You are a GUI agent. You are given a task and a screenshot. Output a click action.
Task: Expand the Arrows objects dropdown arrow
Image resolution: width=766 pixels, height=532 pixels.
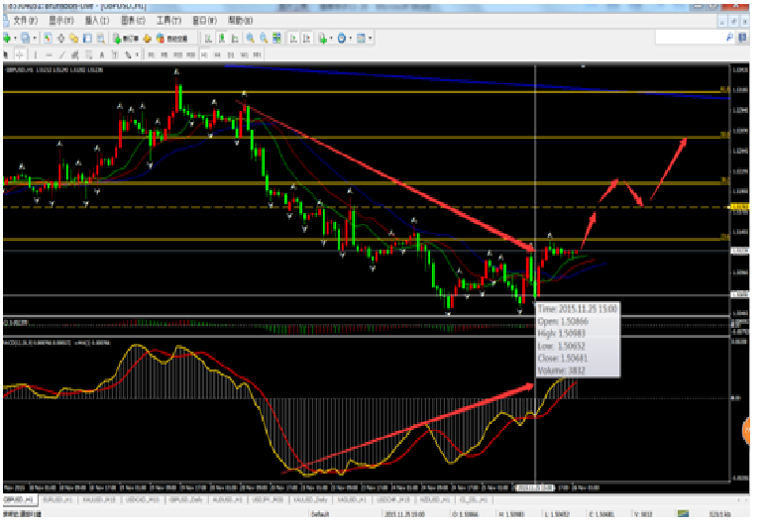coord(137,54)
